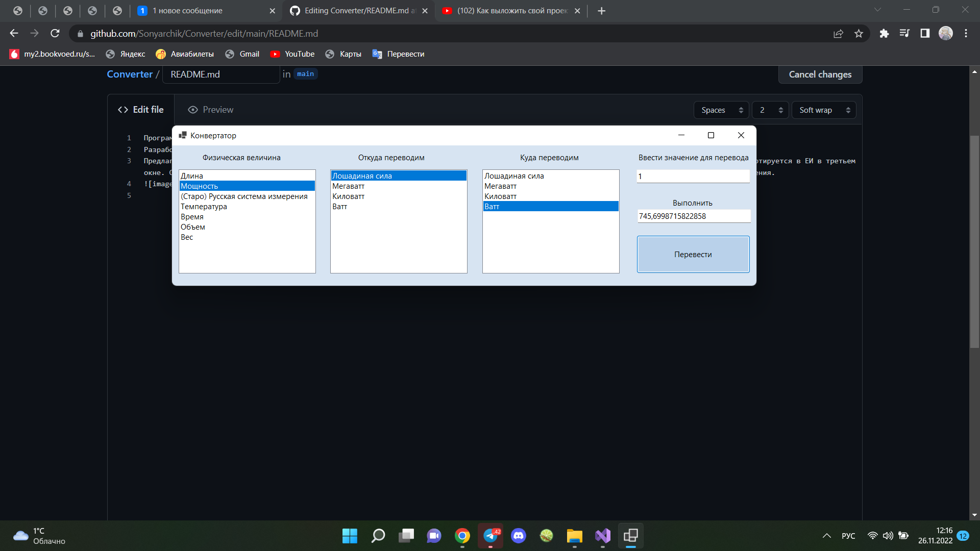Open the Spaces indent mode dropdown
This screenshot has height=551, width=980.
tap(721, 110)
